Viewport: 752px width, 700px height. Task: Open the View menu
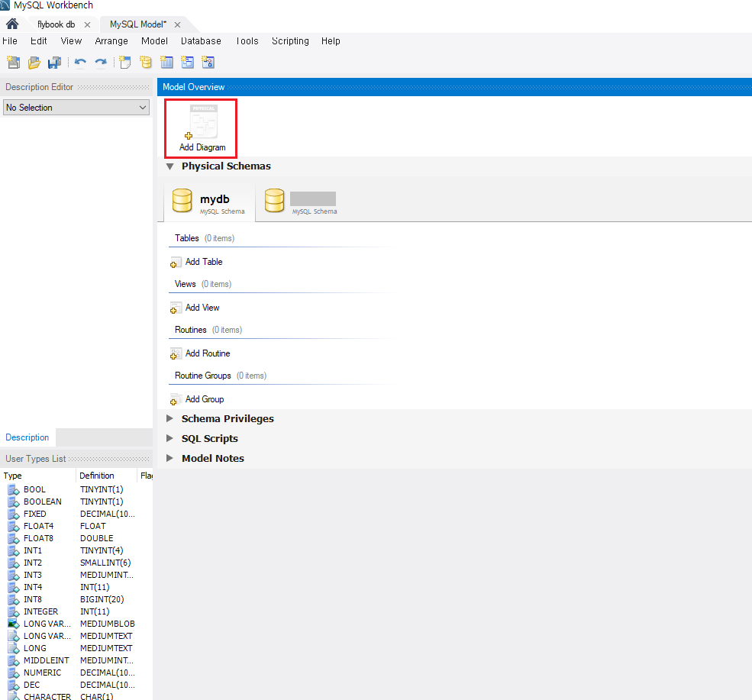[71, 40]
